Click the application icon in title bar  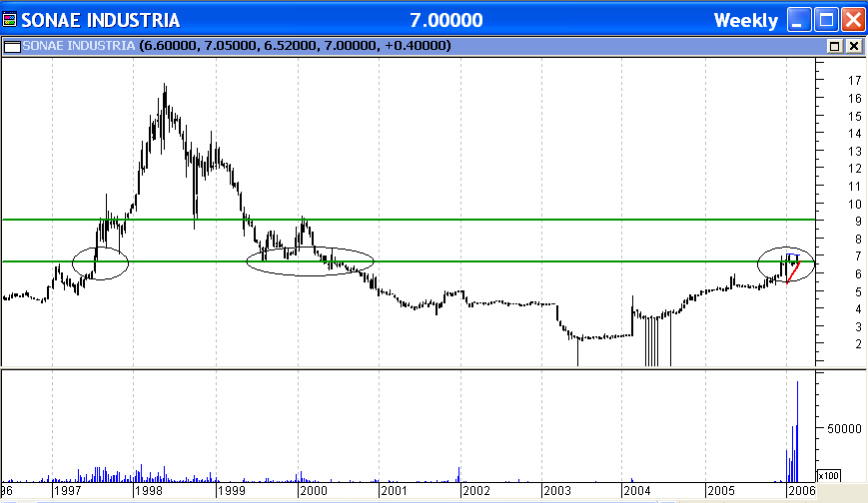pos(9,21)
